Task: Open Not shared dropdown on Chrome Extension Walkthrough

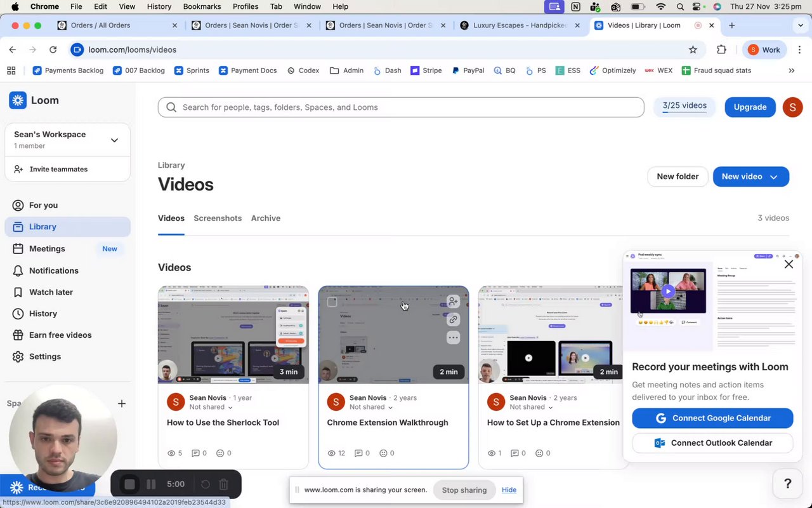Action: click(x=370, y=407)
